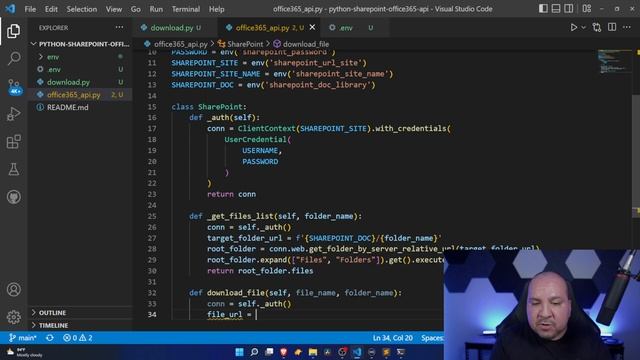The image size is (640, 360).
Task: Open the View menu
Action: click(113, 9)
